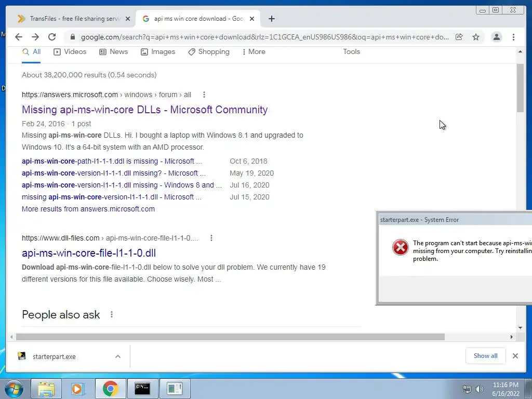Click the horizontal scrollbar thumb
Viewport: 532px width, 399px height.
pos(230,337)
